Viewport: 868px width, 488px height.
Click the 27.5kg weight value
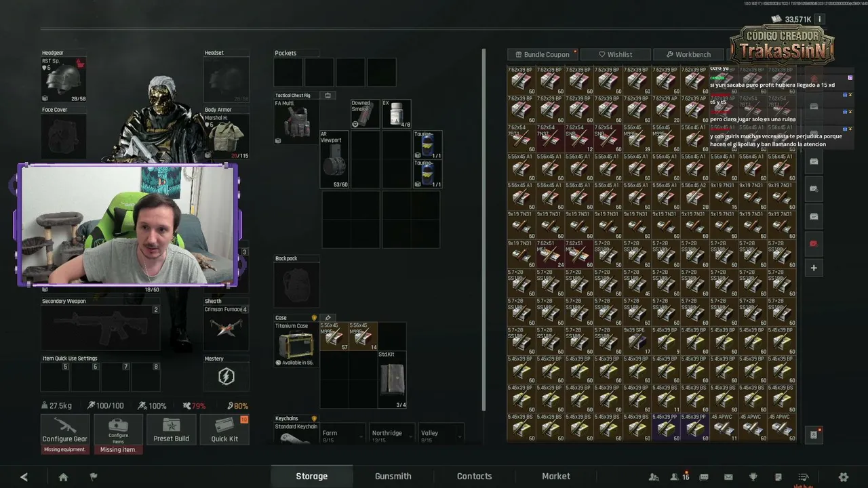coord(57,406)
